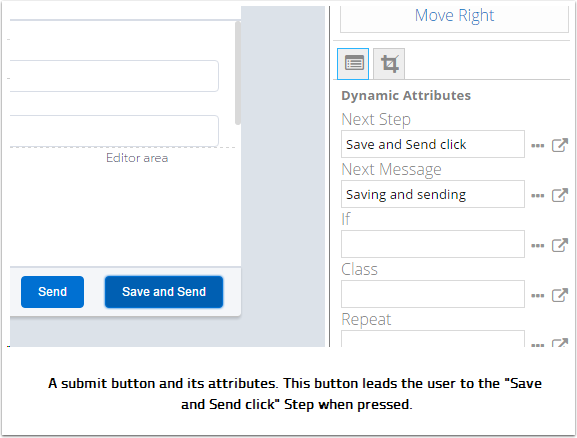Open ellipsis options for If attribute
Image resolution: width=577 pixels, height=438 pixels.
click(x=538, y=246)
